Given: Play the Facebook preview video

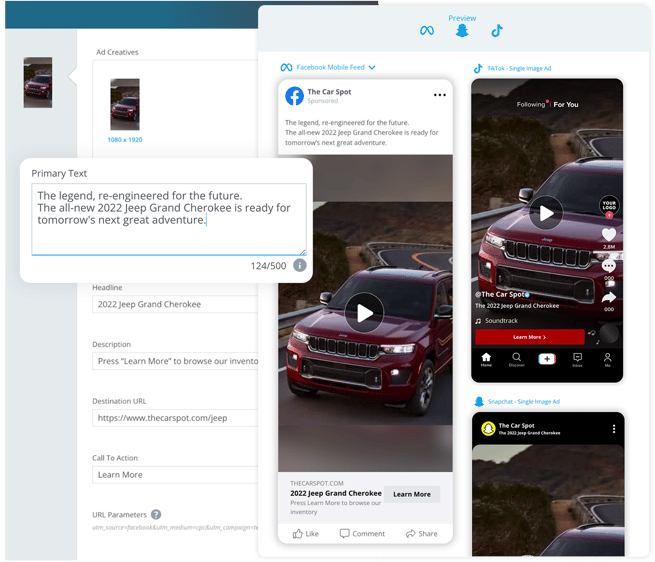Looking at the screenshot, I should 364,313.
